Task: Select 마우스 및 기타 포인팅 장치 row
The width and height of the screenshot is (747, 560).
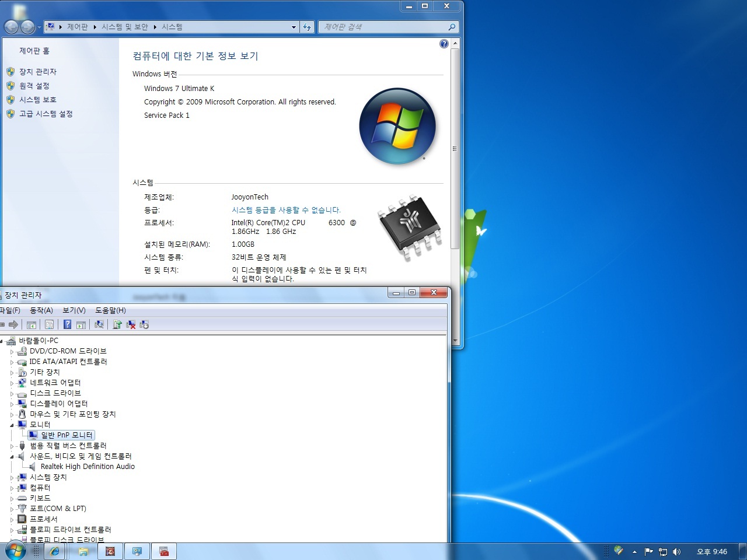Action: pyautogui.click(x=73, y=414)
